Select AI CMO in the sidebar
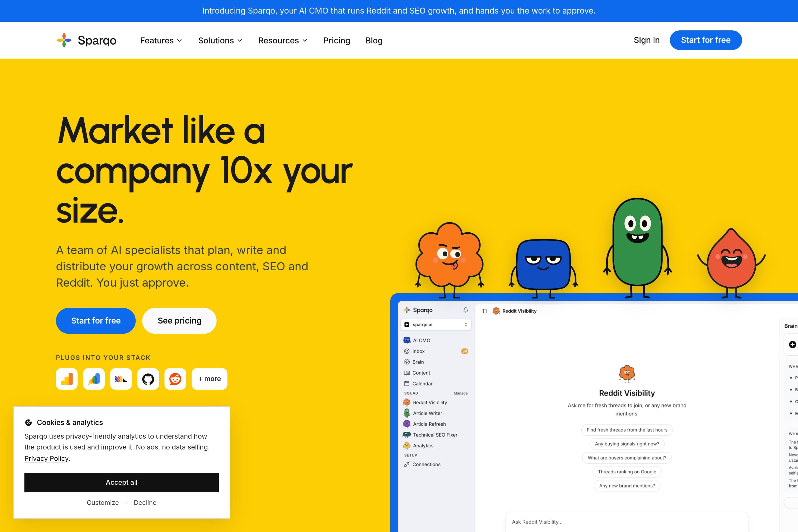Viewport: 798px width, 532px height. [436, 340]
